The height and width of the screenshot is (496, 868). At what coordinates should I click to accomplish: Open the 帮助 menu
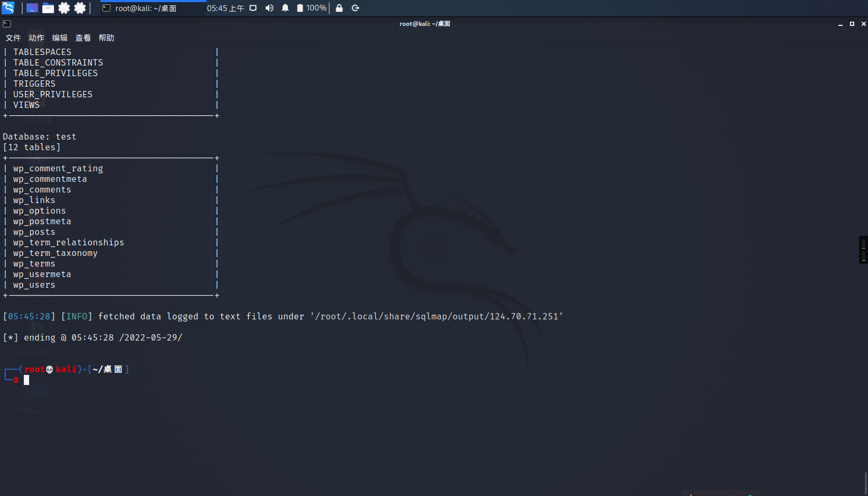(x=106, y=38)
